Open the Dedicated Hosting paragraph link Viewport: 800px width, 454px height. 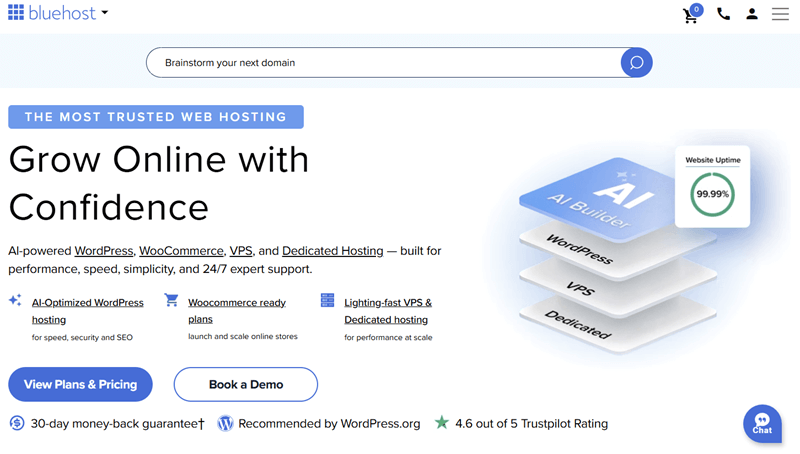click(333, 251)
